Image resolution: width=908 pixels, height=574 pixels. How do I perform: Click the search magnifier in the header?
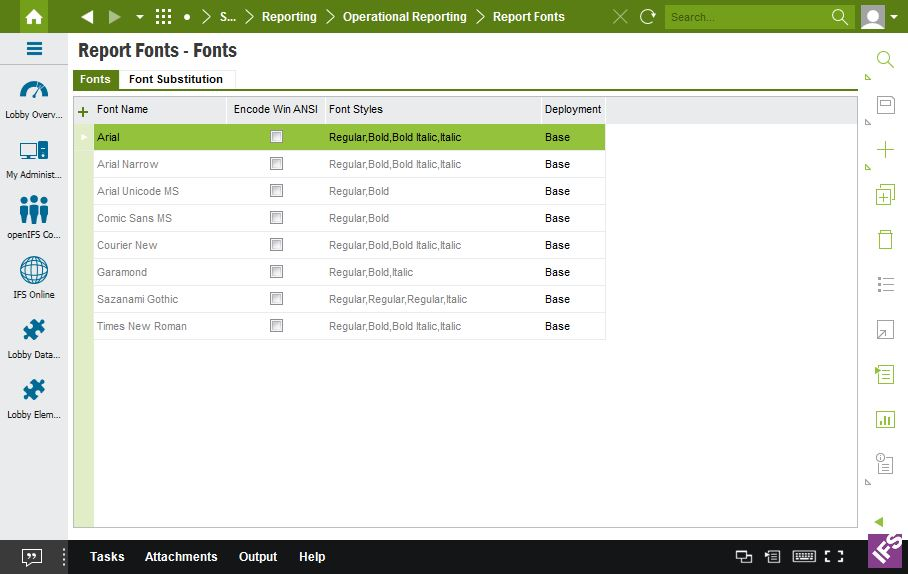[x=840, y=17]
